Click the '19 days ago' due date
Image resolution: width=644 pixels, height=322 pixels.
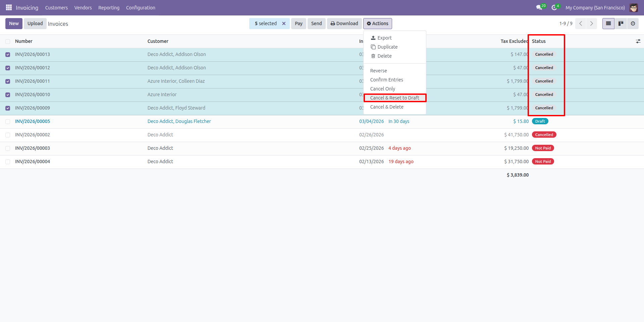(401, 162)
